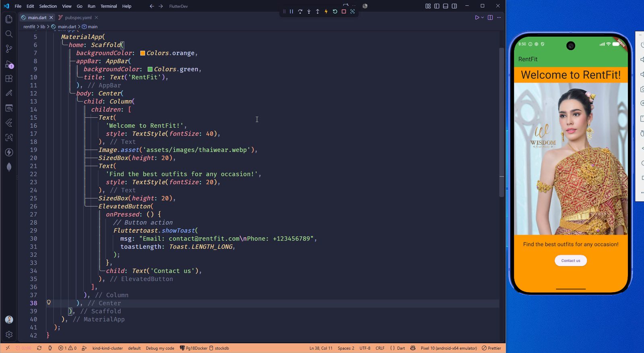Open the Help menu
The image size is (644, 353).
[127, 6]
